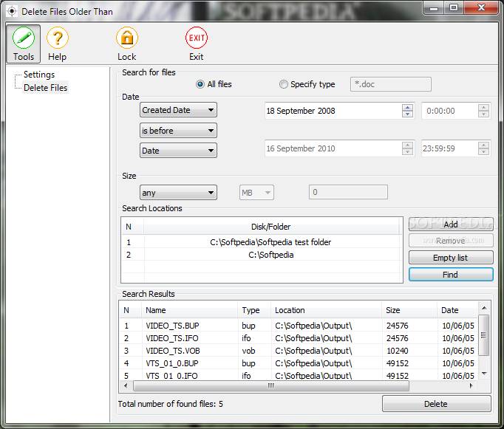Click the vertical scrollbar thumb in Search Results
This screenshot has width=504, height=429.
point(484,335)
